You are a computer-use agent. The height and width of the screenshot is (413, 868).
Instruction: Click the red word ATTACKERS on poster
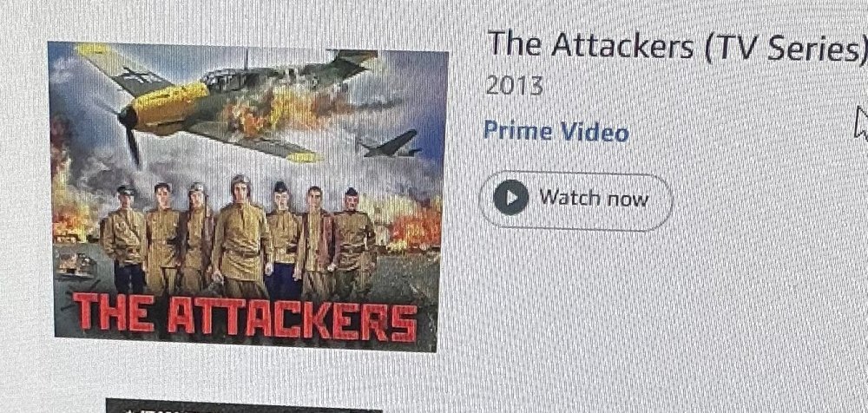tap(293, 319)
